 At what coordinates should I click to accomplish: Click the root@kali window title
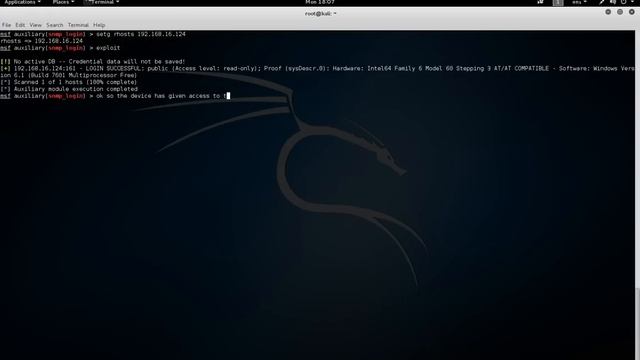click(x=320, y=13)
